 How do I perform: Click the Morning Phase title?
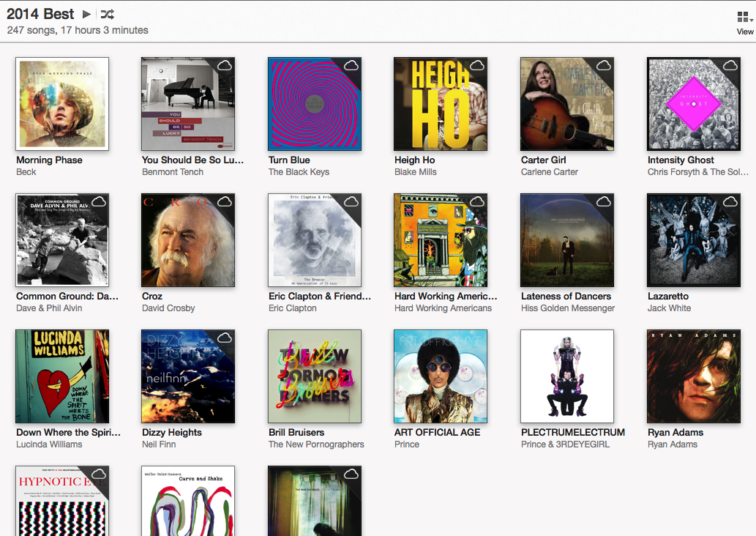click(x=49, y=160)
